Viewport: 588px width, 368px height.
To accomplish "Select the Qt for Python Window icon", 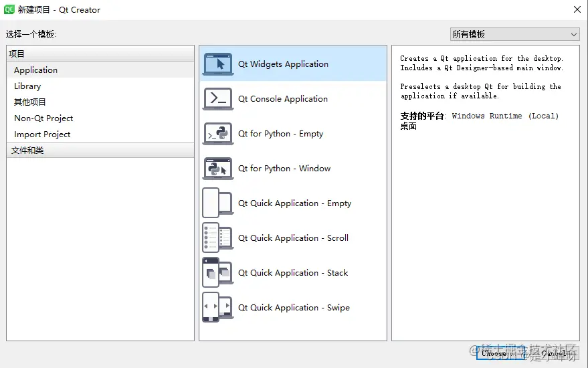I will (x=218, y=169).
